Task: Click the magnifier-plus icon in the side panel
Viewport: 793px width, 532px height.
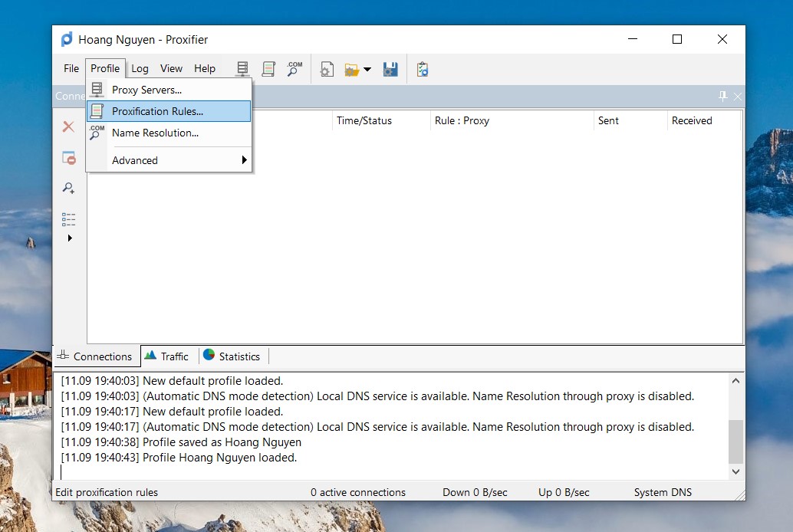Action: pyautogui.click(x=68, y=189)
